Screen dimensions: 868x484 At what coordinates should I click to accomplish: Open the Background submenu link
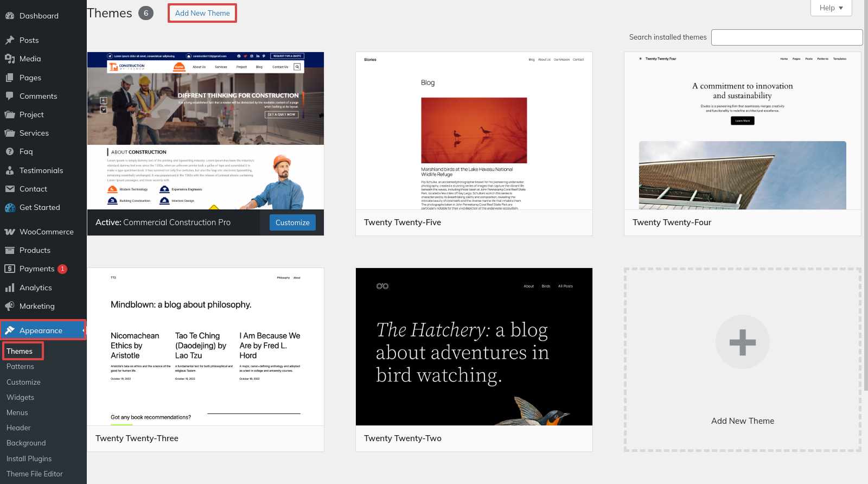26,443
